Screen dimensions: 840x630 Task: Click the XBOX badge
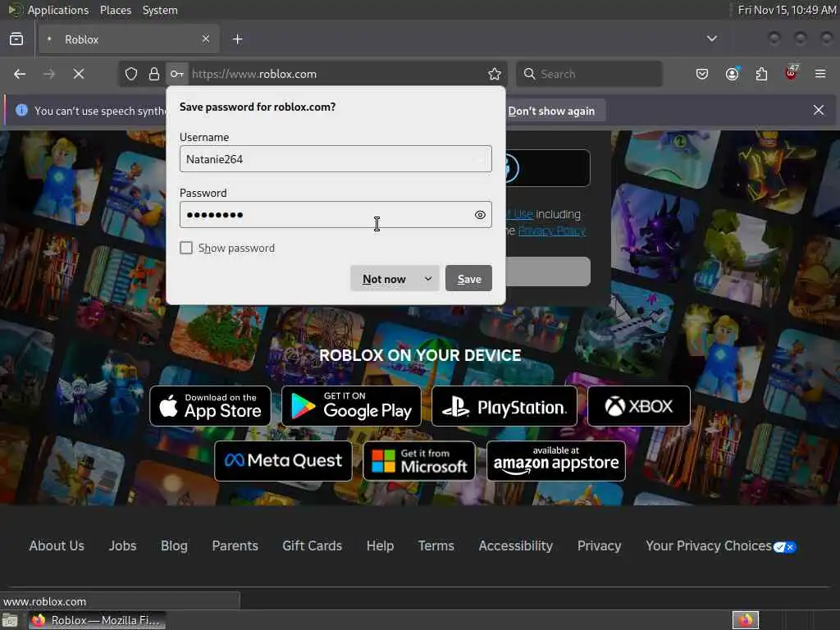click(639, 406)
